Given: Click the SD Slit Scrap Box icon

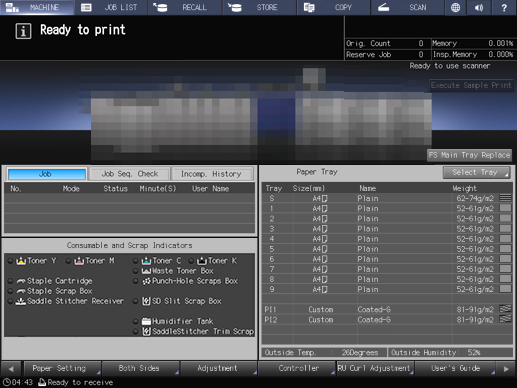Looking at the screenshot, I should point(146,301).
